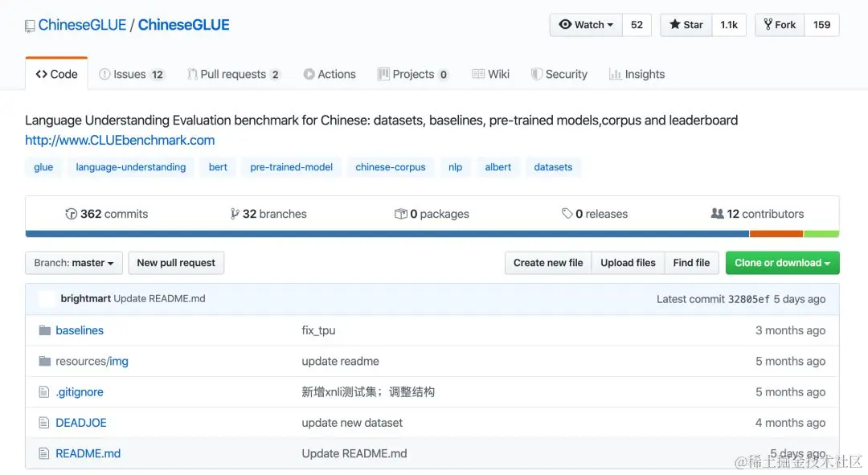868x475 pixels.
Task: Select the glue topic tag
Action: pos(43,167)
